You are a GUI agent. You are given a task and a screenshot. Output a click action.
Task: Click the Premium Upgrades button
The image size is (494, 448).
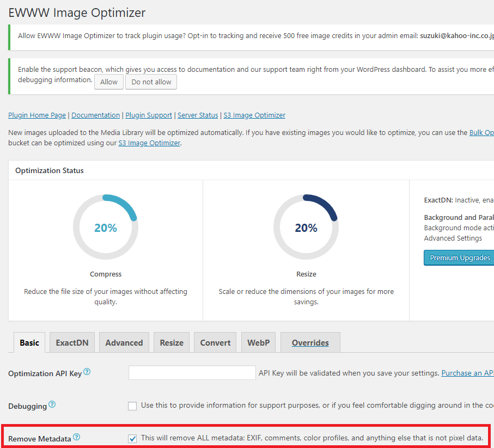click(460, 257)
